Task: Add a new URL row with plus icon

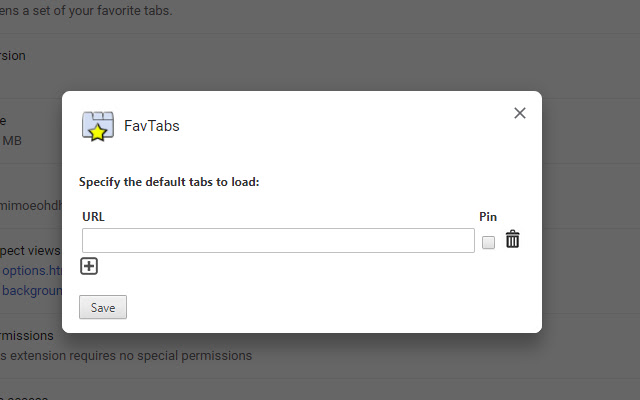Action: [x=89, y=266]
